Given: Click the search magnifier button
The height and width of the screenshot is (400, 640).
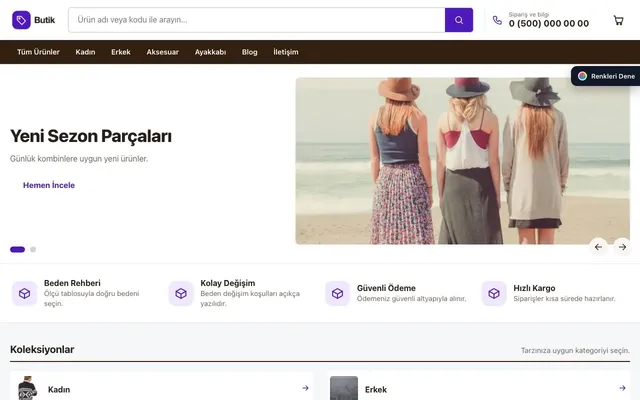Looking at the screenshot, I should point(459,20).
